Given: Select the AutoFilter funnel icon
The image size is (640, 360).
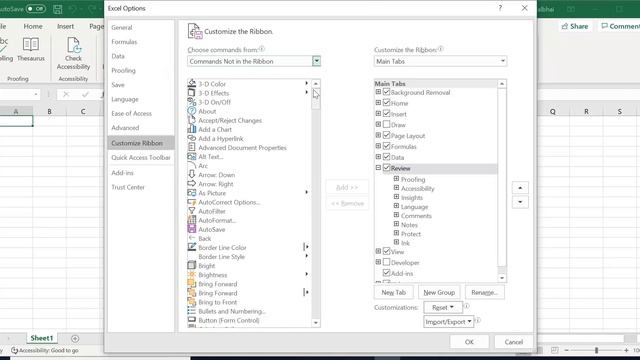Looking at the screenshot, I should click(x=191, y=211).
